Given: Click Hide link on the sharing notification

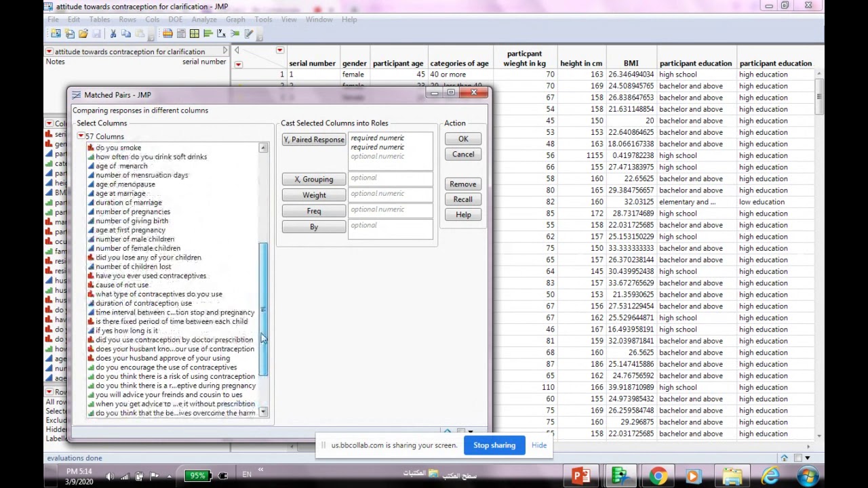Looking at the screenshot, I should tap(539, 445).
